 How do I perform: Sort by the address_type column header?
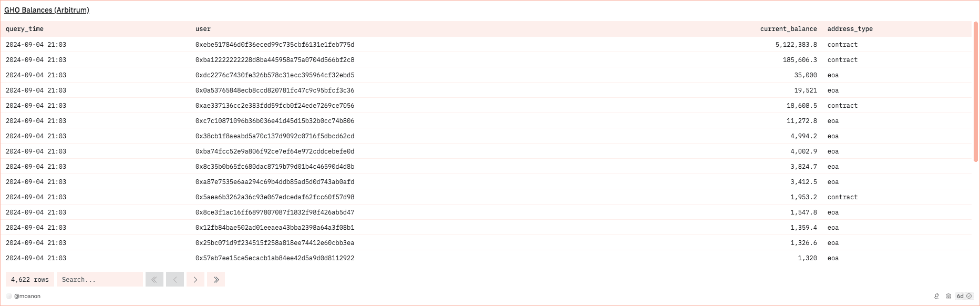coord(850,29)
